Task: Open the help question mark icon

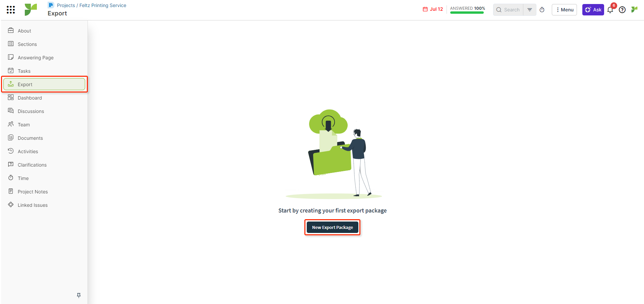Action: (x=622, y=10)
